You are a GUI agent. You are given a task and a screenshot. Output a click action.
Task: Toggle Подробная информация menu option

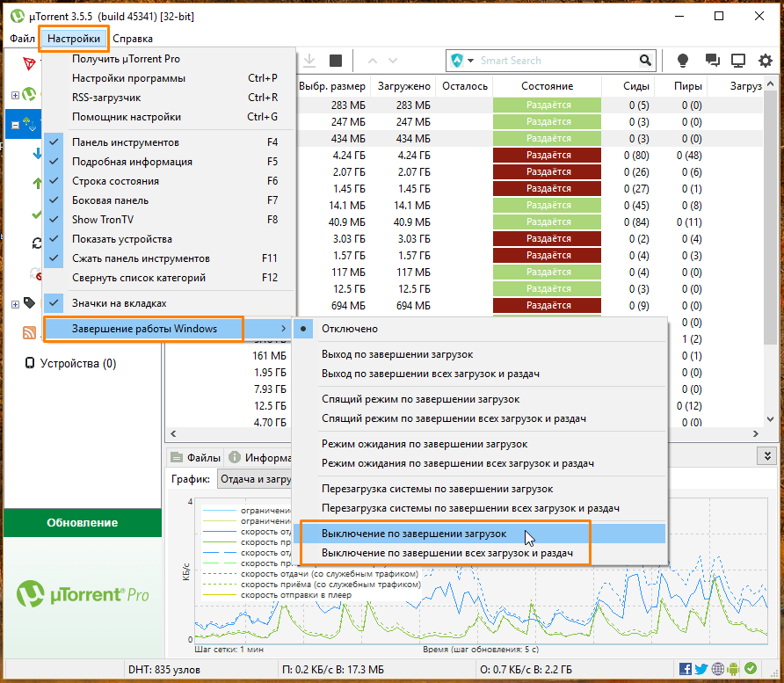170,162
